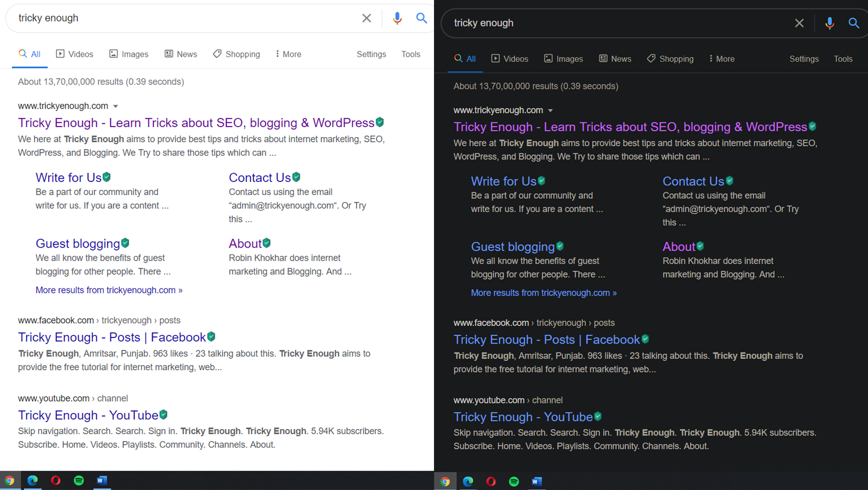Image resolution: width=868 pixels, height=490 pixels.
Task: Click the microphone voice search icon in dark window
Action: 829,23
